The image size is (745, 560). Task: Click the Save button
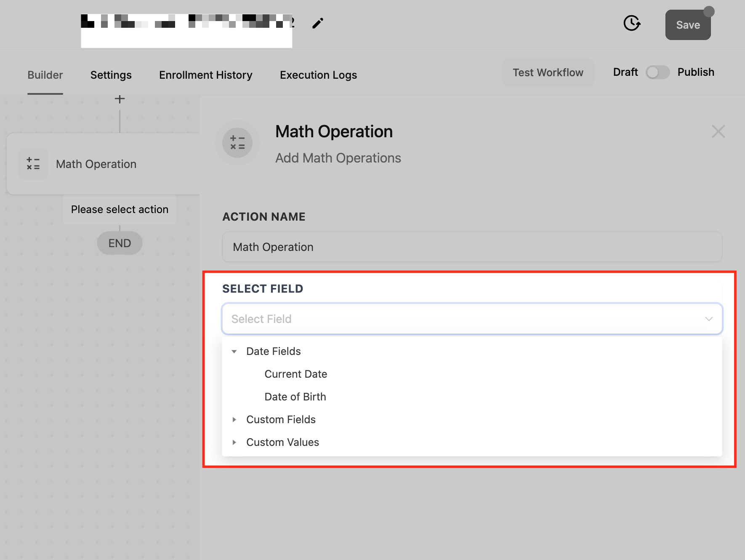pos(688,25)
